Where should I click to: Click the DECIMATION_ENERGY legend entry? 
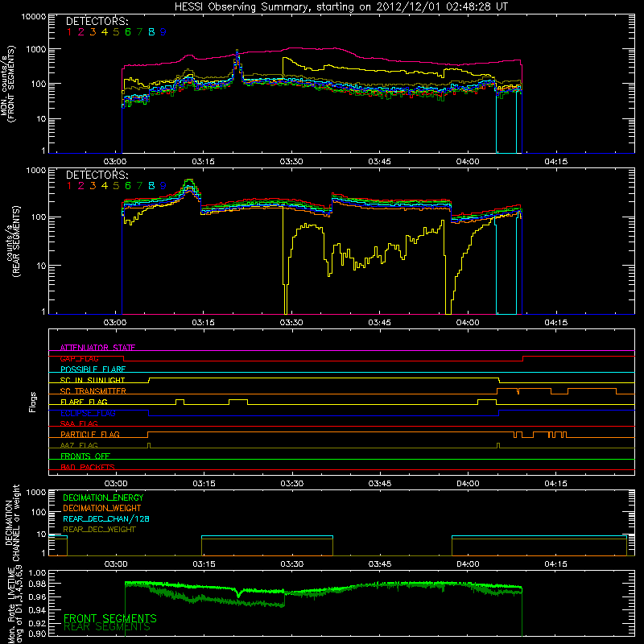(x=103, y=497)
